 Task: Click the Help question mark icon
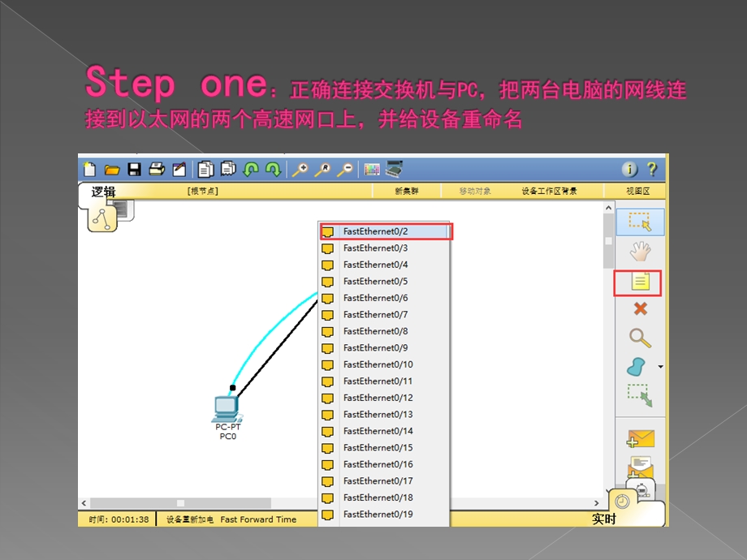pyautogui.click(x=654, y=170)
